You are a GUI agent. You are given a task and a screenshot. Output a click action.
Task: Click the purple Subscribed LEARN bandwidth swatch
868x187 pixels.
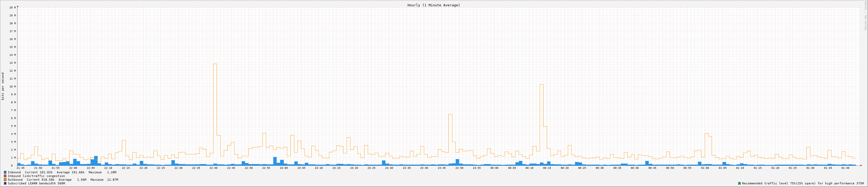click(5, 183)
